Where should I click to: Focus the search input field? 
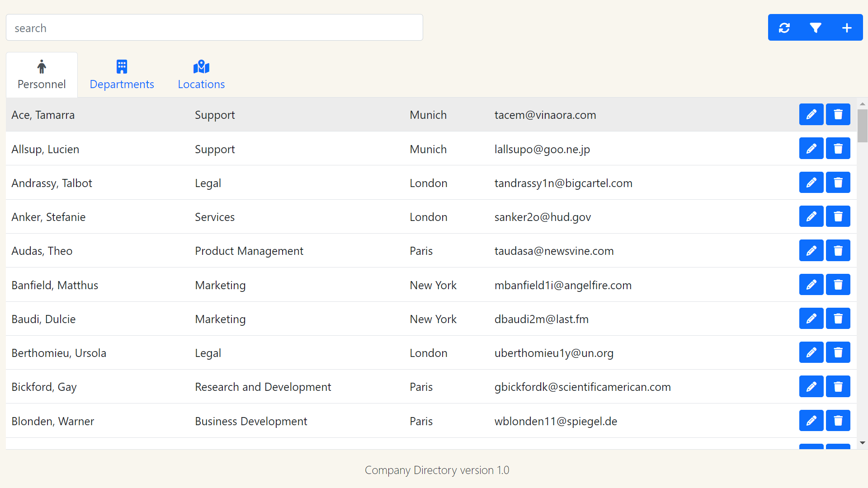214,28
